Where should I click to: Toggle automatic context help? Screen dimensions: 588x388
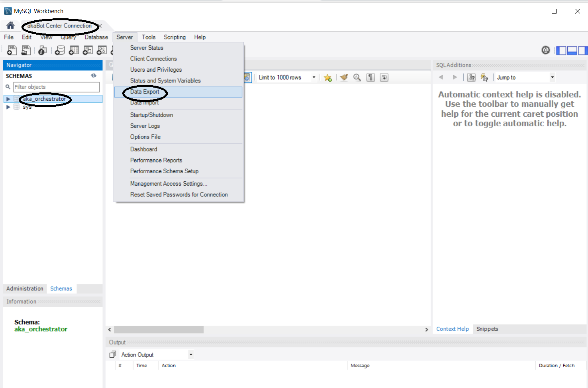pos(484,77)
